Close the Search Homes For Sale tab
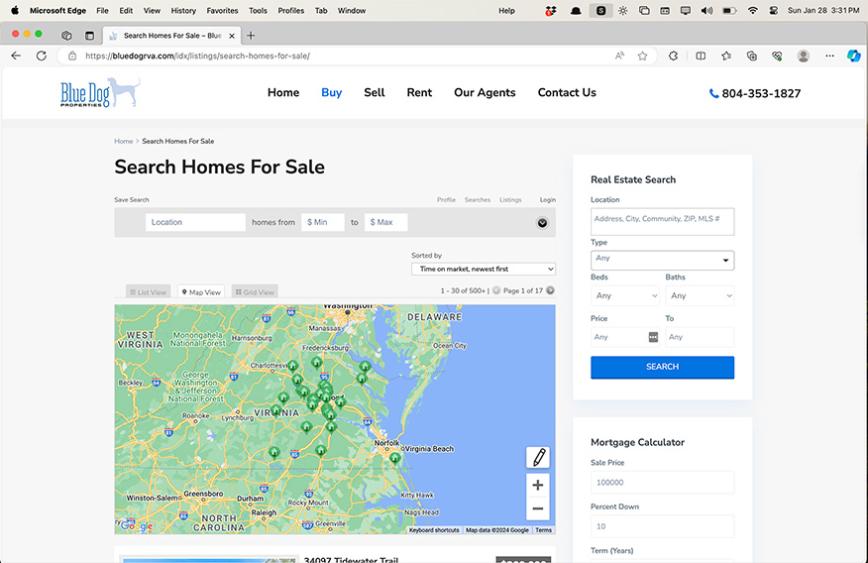This screenshot has height=563, width=868. click(232, 35)
